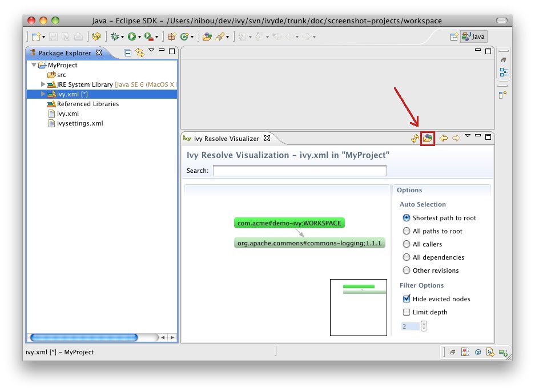Click the Link with Editor icon in Package Explorer
Viewport: 535px width, 392px height.
pyautogui.click(x=139, y=53)
